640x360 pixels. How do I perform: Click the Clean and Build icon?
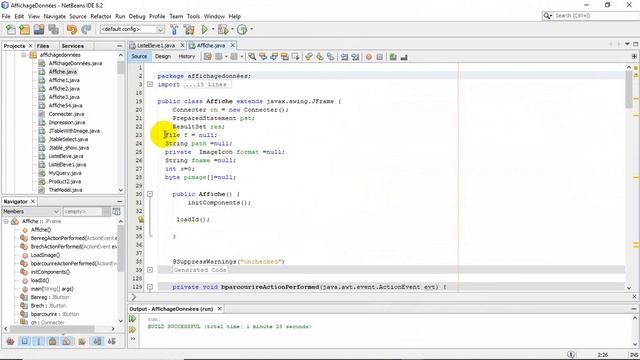coord(189,29)
